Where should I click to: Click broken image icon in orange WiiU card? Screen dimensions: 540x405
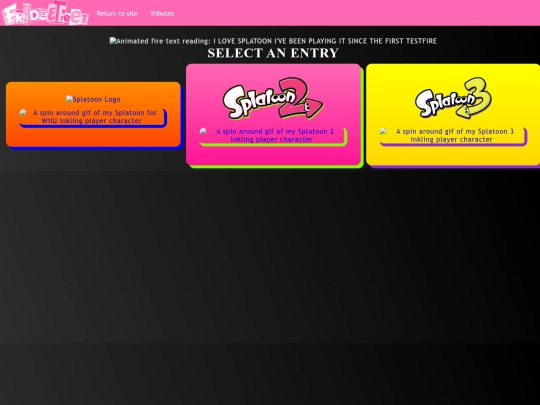(x=23, y=112)
